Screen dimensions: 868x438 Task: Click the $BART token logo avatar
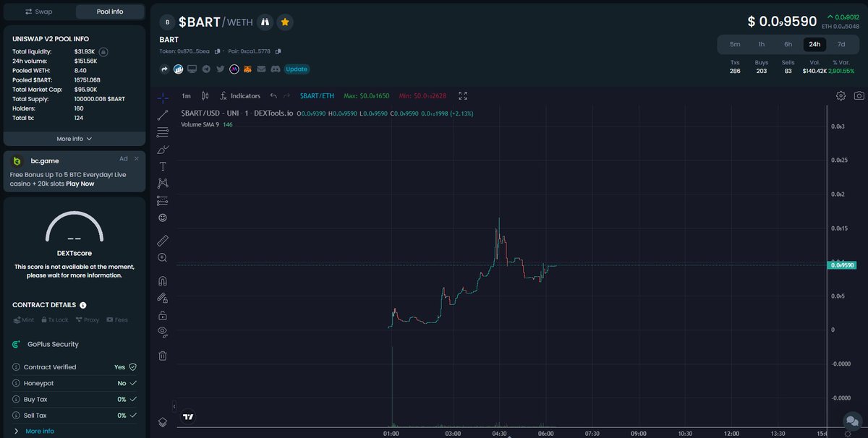[x=168, y=22]
